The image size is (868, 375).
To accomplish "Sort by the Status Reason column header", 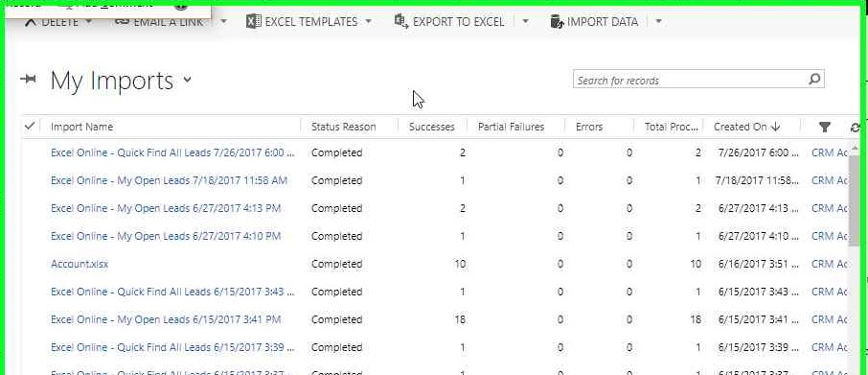I will pyautogui.click(x=343, y=127).
